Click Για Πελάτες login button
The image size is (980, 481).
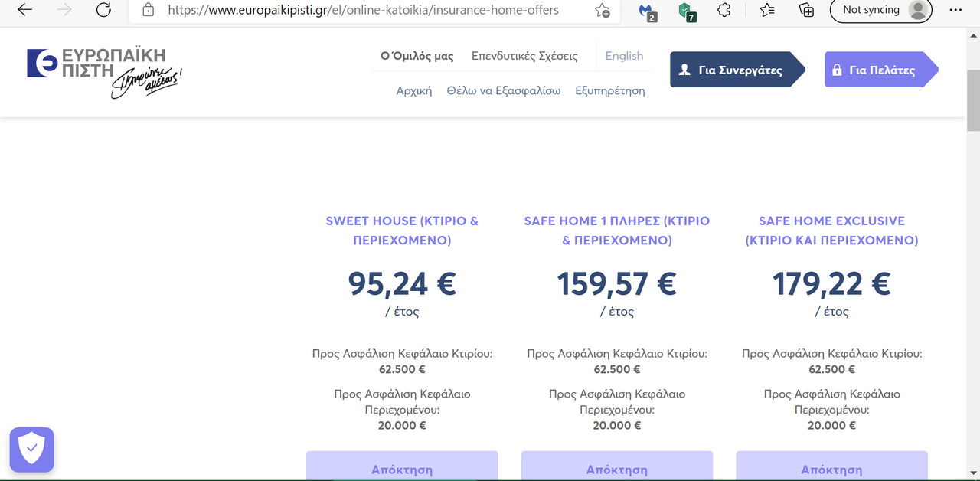[x=881, y=70]
